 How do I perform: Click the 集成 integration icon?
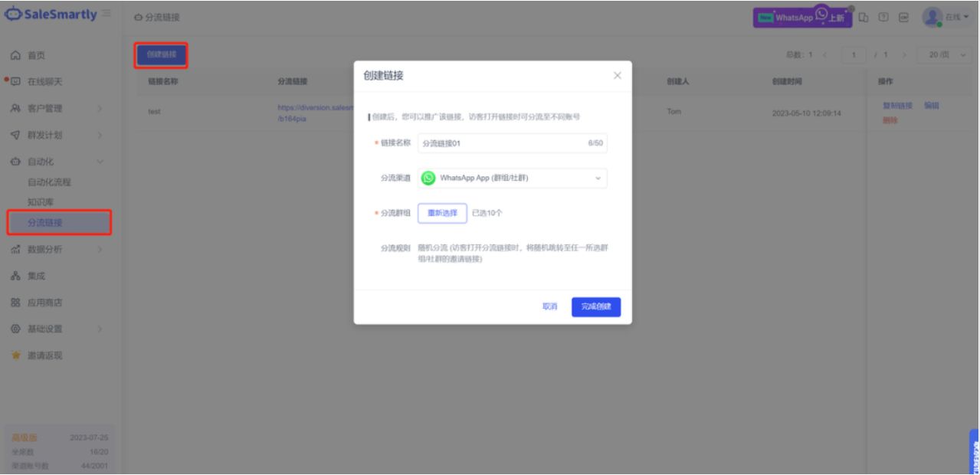(x=15, y=276)
